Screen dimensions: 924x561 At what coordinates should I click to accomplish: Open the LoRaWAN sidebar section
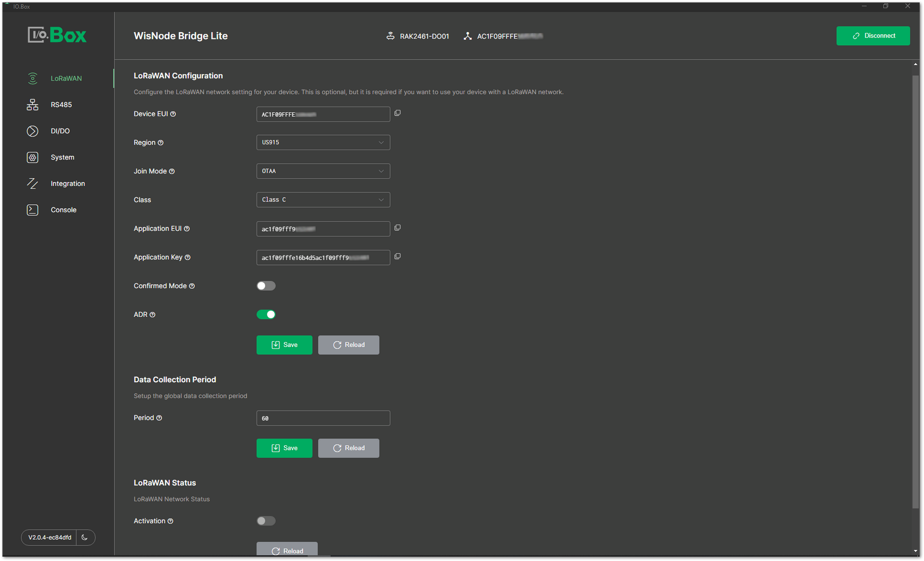[66, 78]
